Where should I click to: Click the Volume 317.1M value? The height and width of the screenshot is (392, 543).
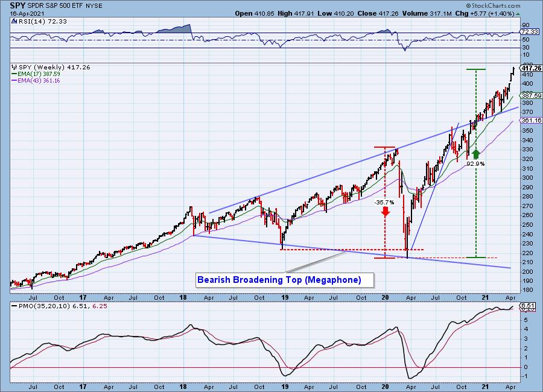click(x=427, y=13)
